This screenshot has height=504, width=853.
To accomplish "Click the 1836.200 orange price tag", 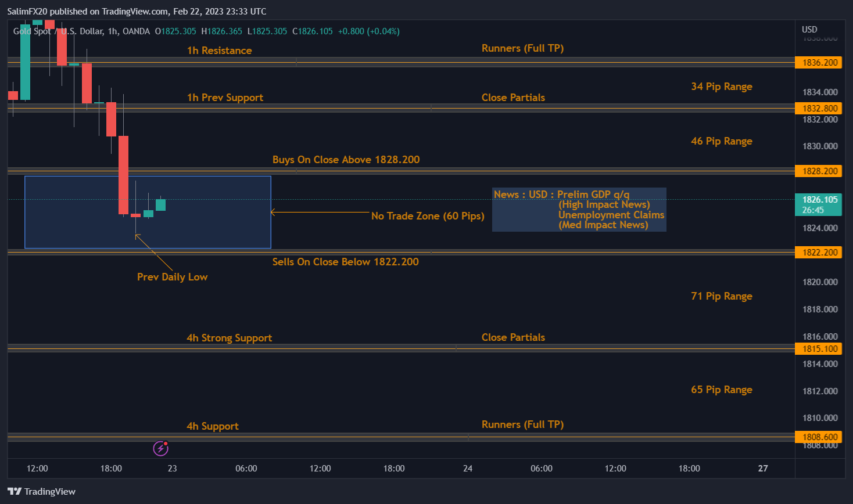I will tap(819, 63).
